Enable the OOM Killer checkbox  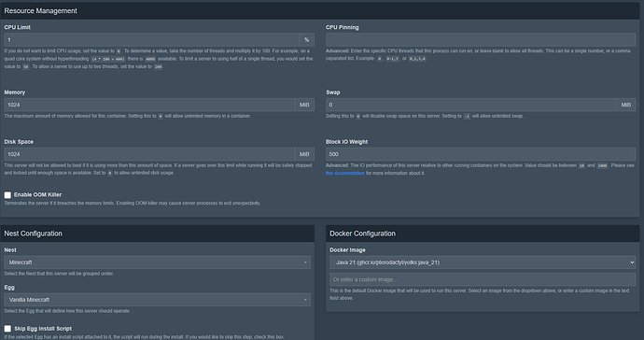click(x=7, y=195)
